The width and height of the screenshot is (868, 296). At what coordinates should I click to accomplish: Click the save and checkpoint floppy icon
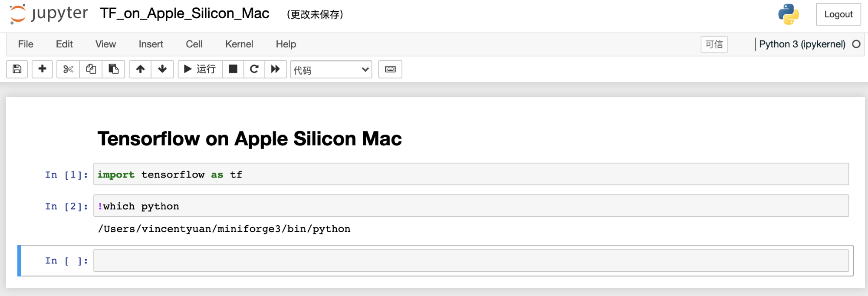(17, 69)
